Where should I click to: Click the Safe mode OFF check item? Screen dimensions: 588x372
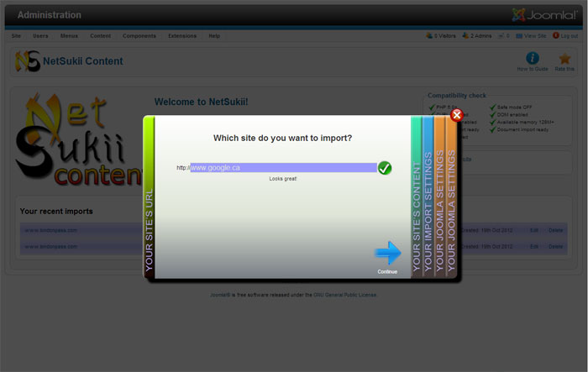pyautogui.click(x=511, y=107)
